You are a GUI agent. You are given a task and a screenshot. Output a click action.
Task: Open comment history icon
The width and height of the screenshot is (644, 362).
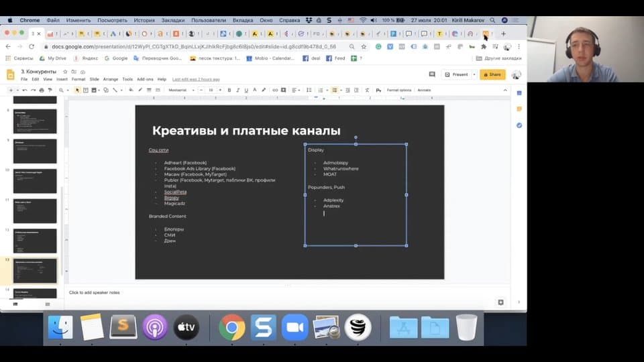pyautogui.click(x=432, y=74)
